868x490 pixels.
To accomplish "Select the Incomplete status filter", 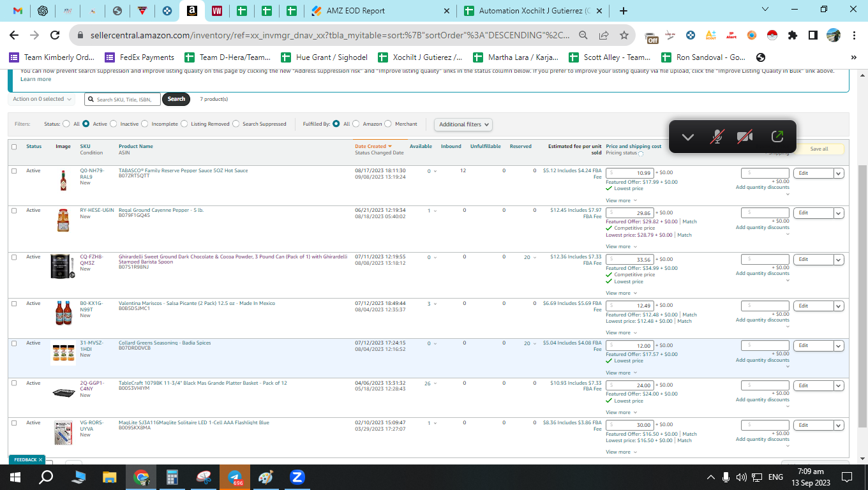I will (x=145, y=124).
